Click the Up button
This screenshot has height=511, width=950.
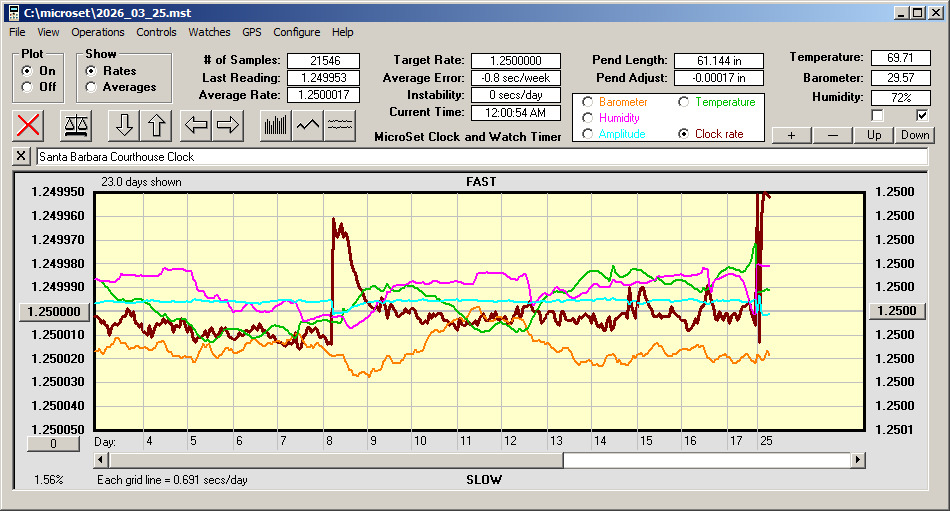[874, 135]
